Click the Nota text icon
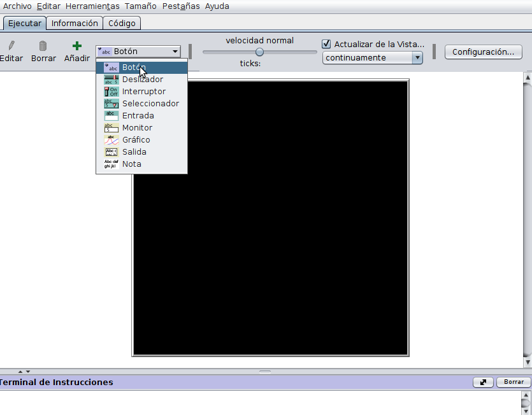The image size is (532, 415). click(x=111, y=164)
